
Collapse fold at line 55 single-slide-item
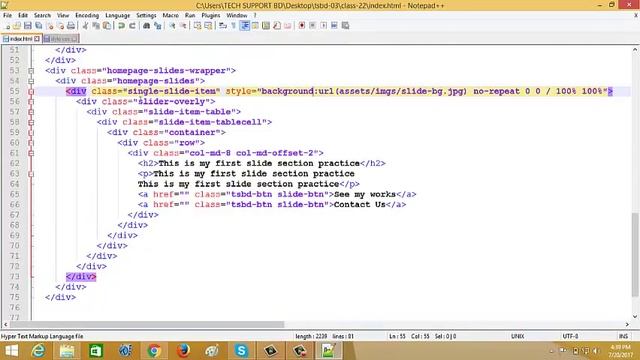31,91
